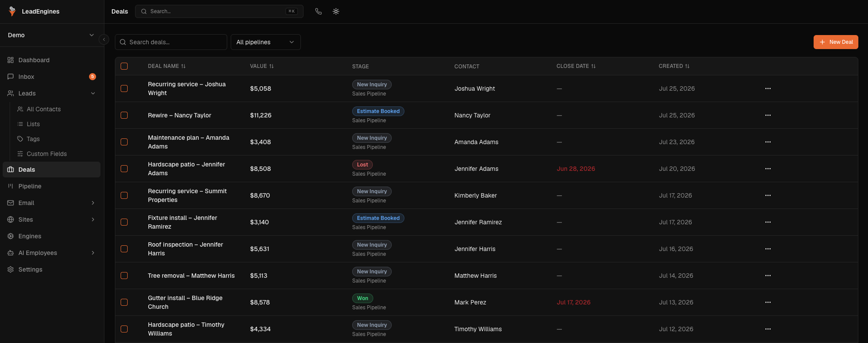Focus the Search deals field

pyautogui.click(x=171, y=42)
